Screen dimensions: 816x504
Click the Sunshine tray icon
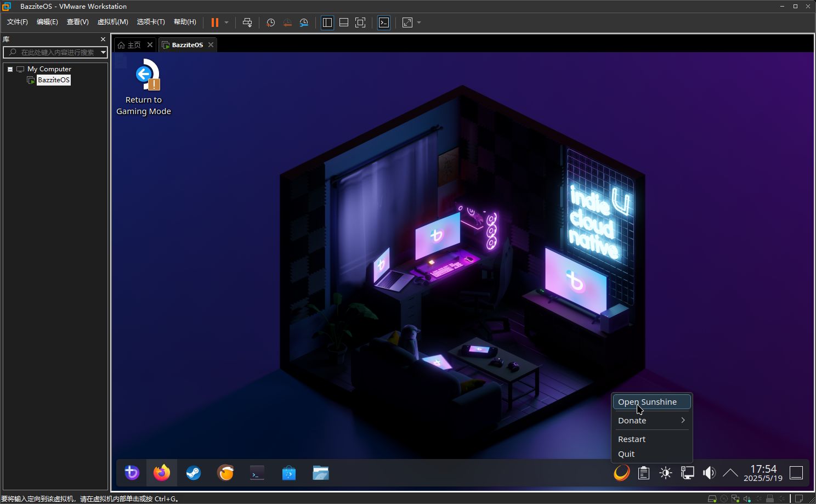coord(622,473)
